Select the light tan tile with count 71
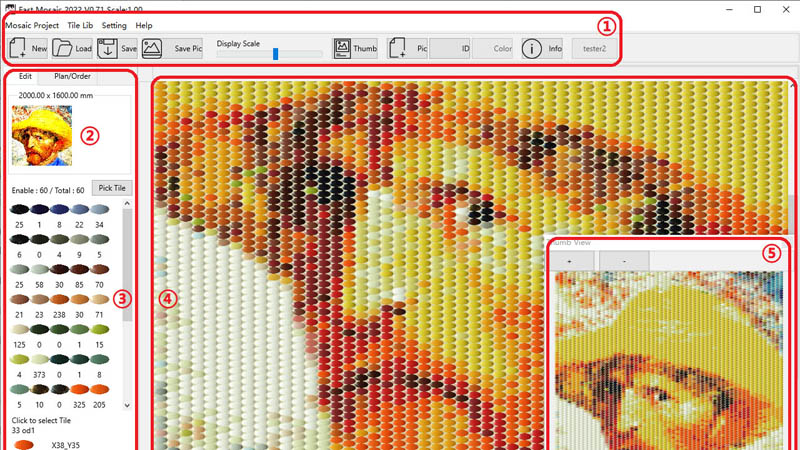 coord(99,299)
